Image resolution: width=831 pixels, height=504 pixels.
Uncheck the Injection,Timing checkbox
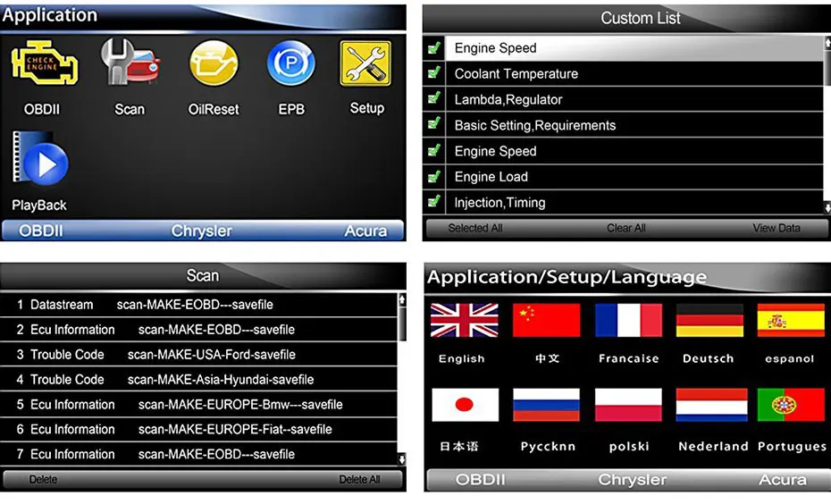434,202
